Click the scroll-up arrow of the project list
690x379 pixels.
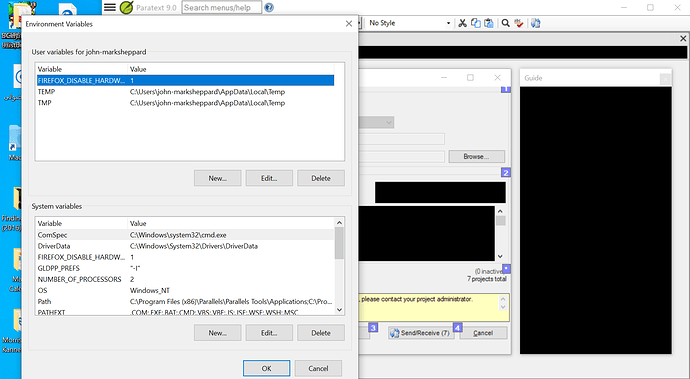tap(500, 211)
